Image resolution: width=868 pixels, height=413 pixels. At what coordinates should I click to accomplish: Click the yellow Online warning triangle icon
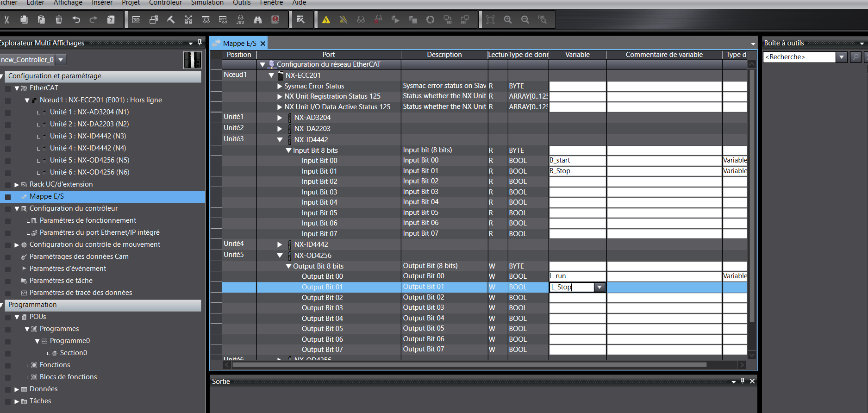(326, 19)
